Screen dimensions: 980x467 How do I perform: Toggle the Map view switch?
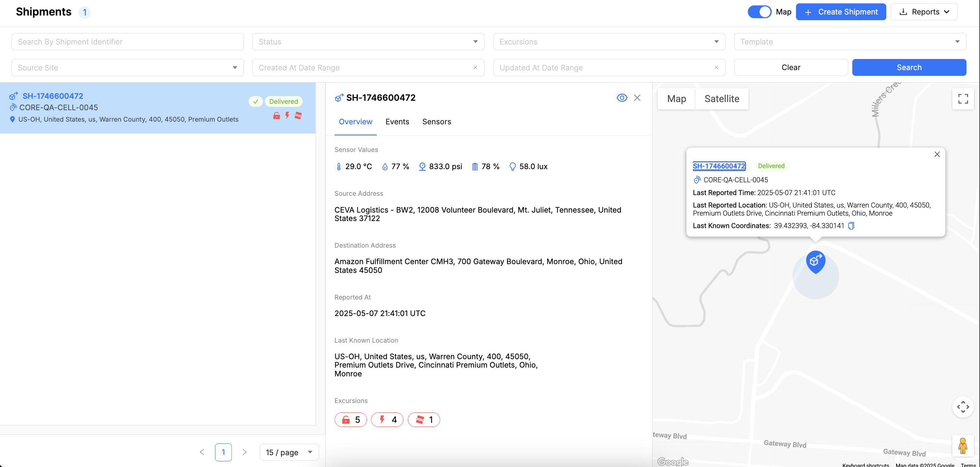click(x=759, y=12)
